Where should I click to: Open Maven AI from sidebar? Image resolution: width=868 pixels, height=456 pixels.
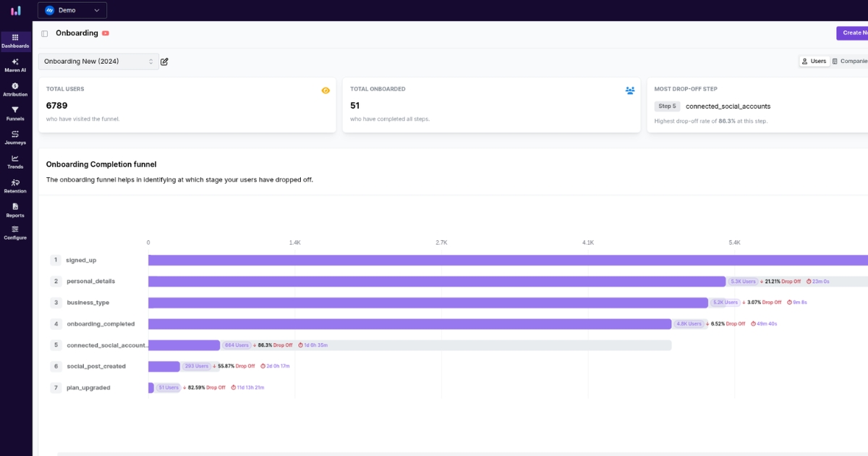pyautogui.click(x=15, y=66)
